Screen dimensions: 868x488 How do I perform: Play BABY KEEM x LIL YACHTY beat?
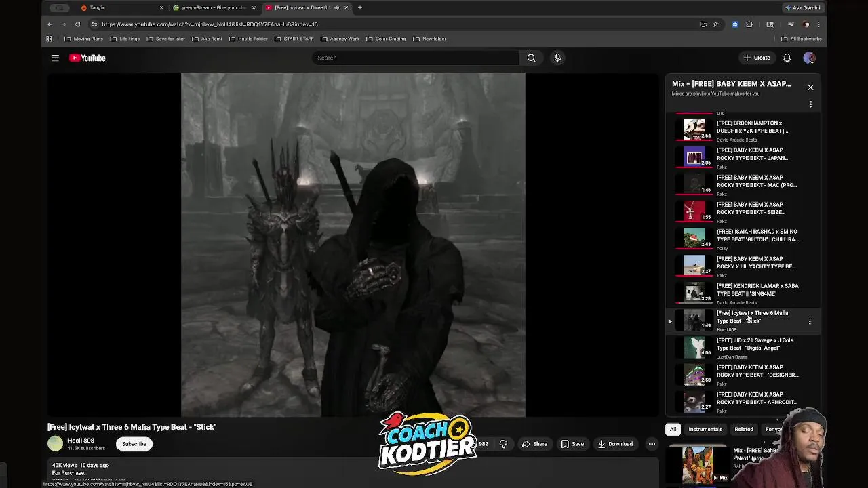(743, 265)
